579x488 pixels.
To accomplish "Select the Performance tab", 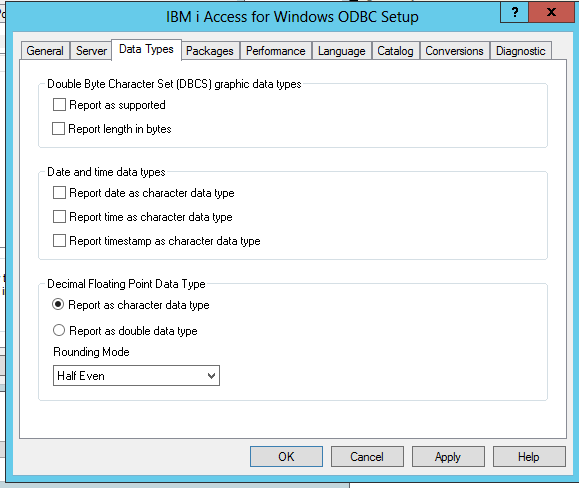I will point(276,51).
